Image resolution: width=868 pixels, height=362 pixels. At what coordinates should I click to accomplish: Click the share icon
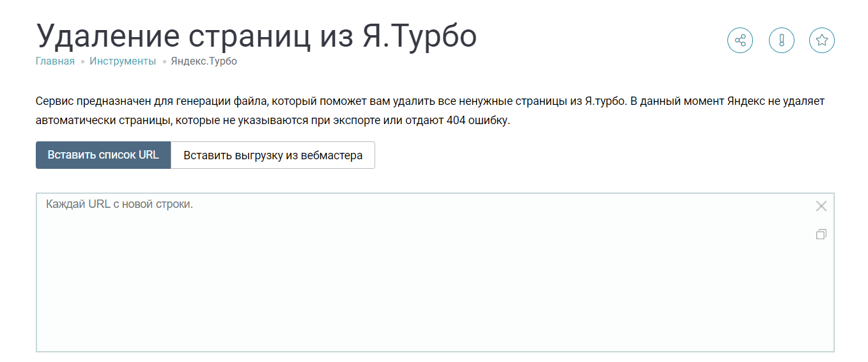[x=740, y=40]
